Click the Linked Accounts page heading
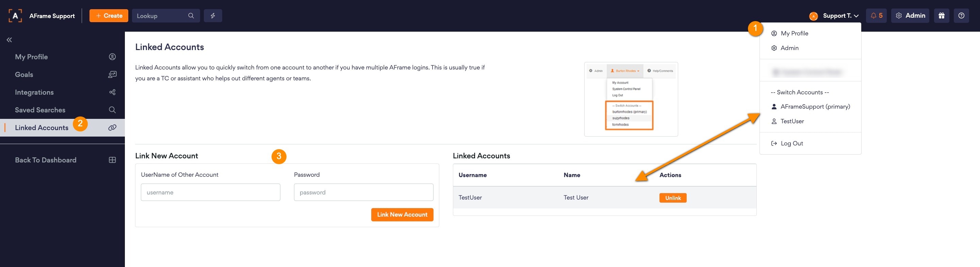Image resolution: width=980 pixels, height=267 pixels. (170, 47)
